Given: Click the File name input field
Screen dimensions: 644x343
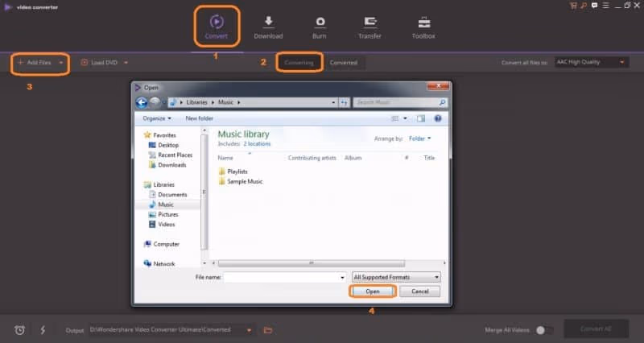Looking at the screenshot, I should (x=281, y=277).
